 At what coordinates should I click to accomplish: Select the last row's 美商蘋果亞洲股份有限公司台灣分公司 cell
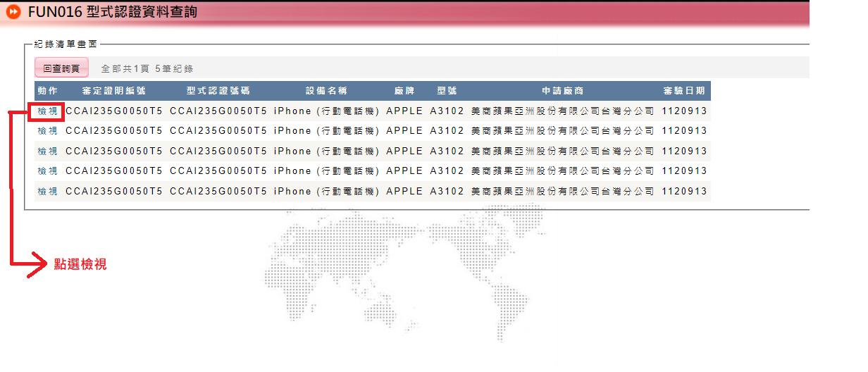coord(562,192)
